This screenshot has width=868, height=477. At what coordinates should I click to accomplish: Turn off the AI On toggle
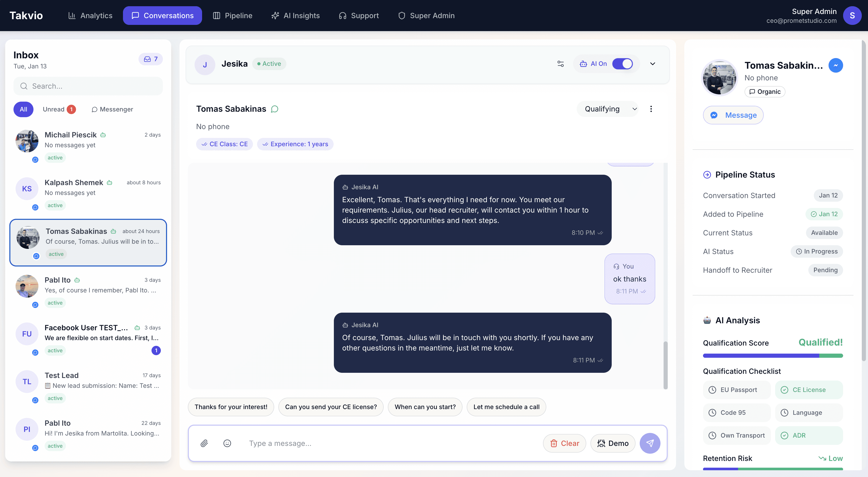click(x=623, y=64)
